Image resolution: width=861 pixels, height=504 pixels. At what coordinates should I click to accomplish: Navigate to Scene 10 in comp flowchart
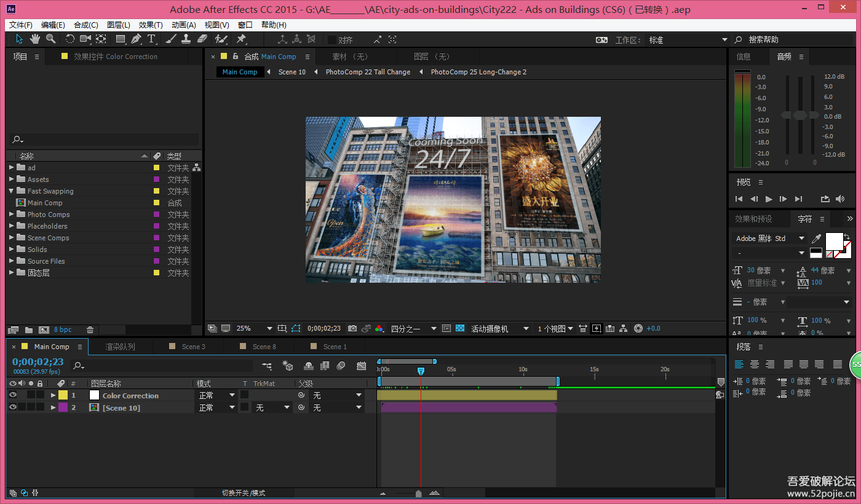[292, 72]
